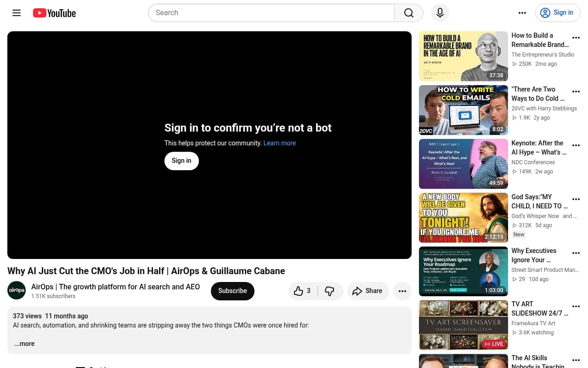Click Sign in button in top header
This screenshot has height=368, width=588.
558,13
